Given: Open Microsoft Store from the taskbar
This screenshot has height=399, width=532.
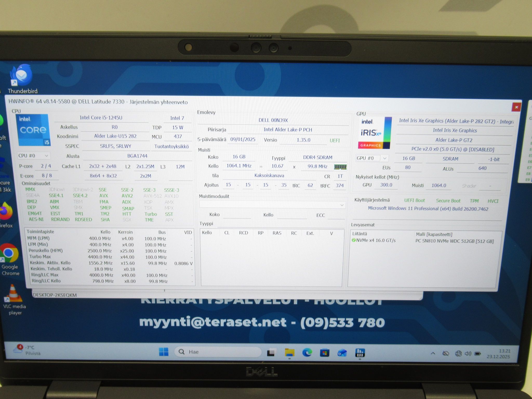Looking at the screenshot, I should (x=325, y=353).
